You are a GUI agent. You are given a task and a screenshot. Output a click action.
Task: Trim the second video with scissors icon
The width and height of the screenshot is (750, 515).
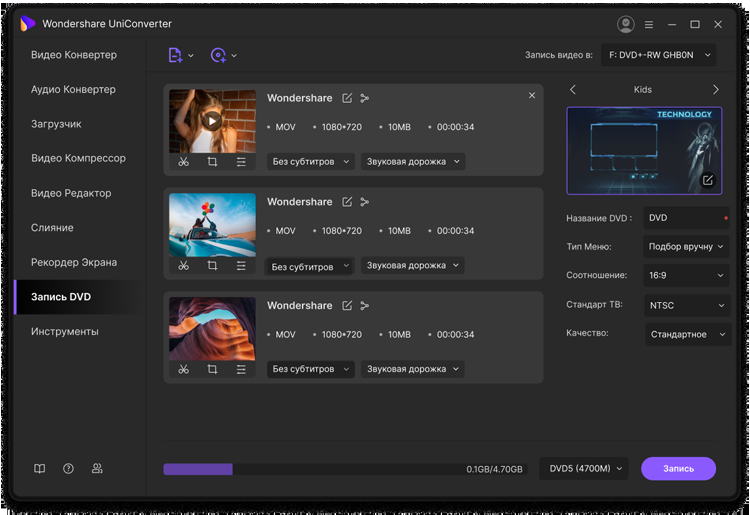click(x=184, y=265)
